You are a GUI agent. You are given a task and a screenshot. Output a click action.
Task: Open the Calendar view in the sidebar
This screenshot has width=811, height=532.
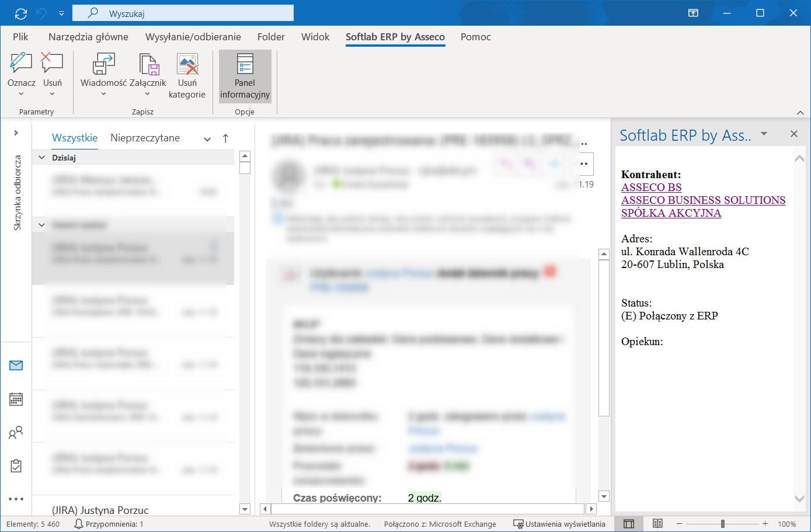point(16,399)
